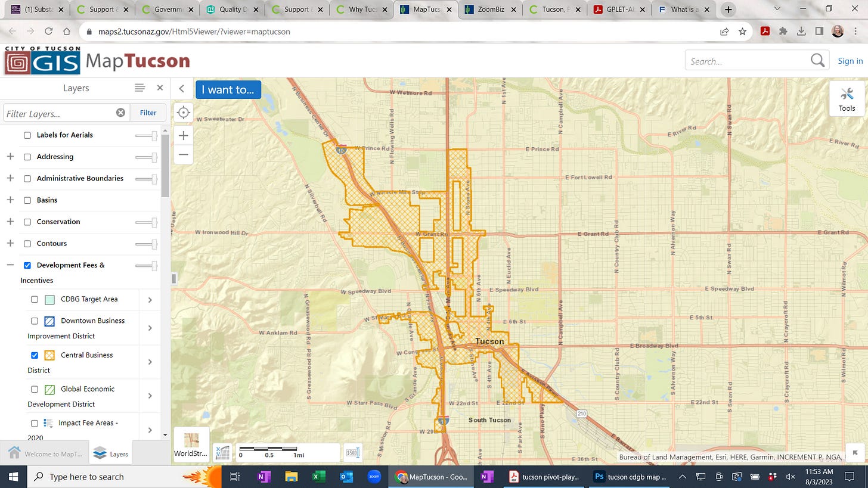Screen dimensions: 868x488
Task: Select the Layers tab at panel bottom
Action: [x=112, y=453]
